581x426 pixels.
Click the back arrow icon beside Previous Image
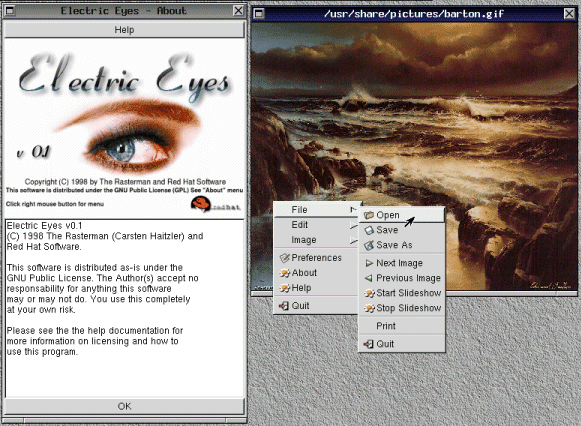pos(368,278)
